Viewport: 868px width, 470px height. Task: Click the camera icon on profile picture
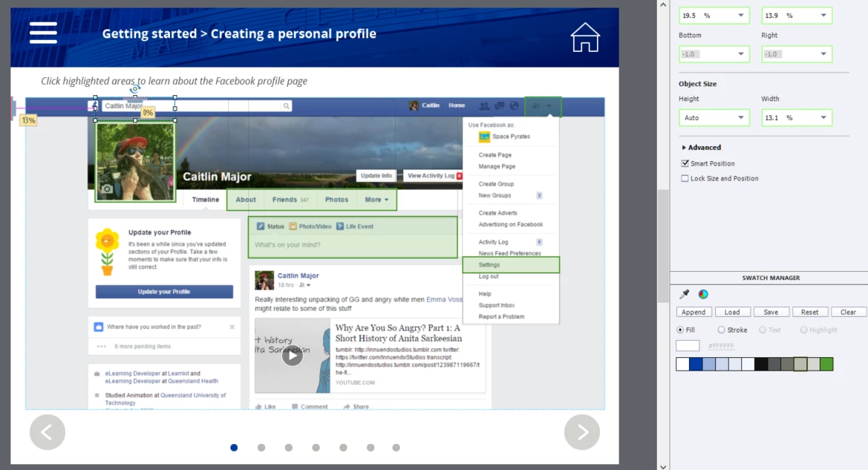click(x=108, y=189)
